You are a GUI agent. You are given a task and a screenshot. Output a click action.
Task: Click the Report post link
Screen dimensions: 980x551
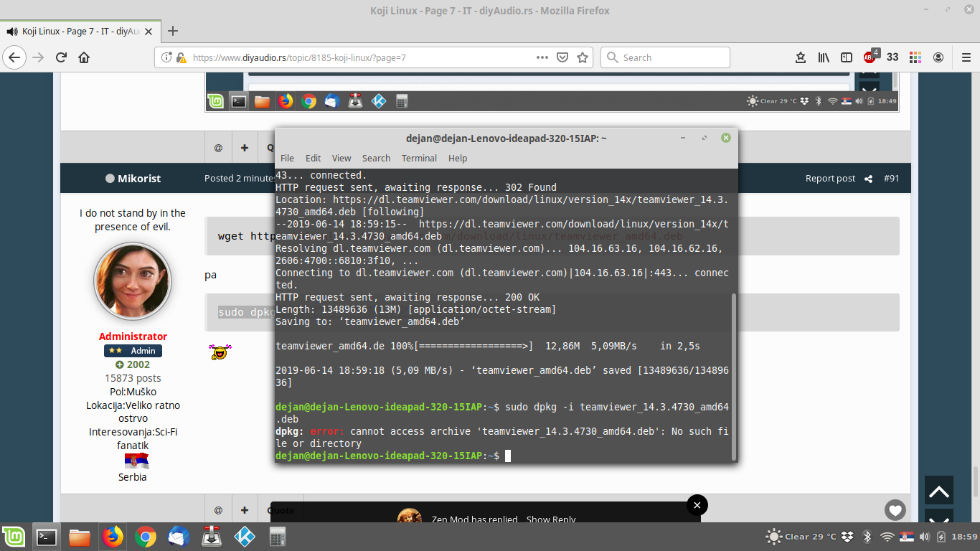[x=830, y=178]
